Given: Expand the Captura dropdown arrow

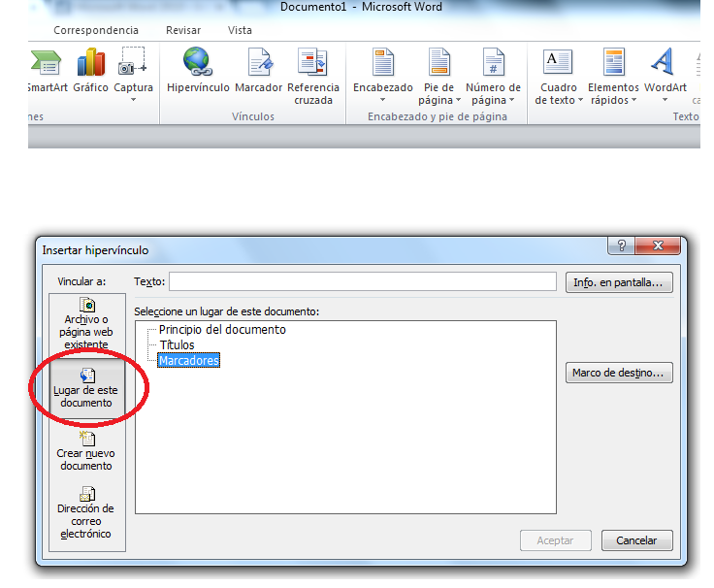Looking at the screenshot, I should click(133, 100).
